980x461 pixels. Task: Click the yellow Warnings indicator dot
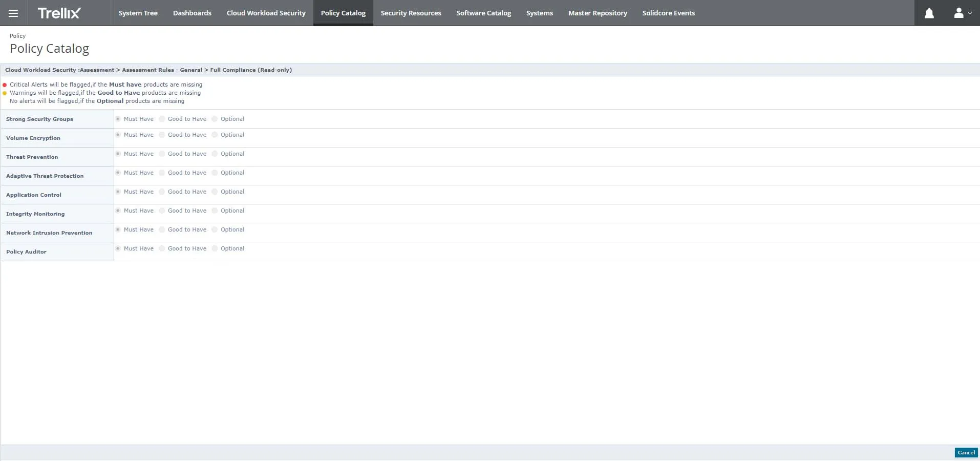click(5, 93)
